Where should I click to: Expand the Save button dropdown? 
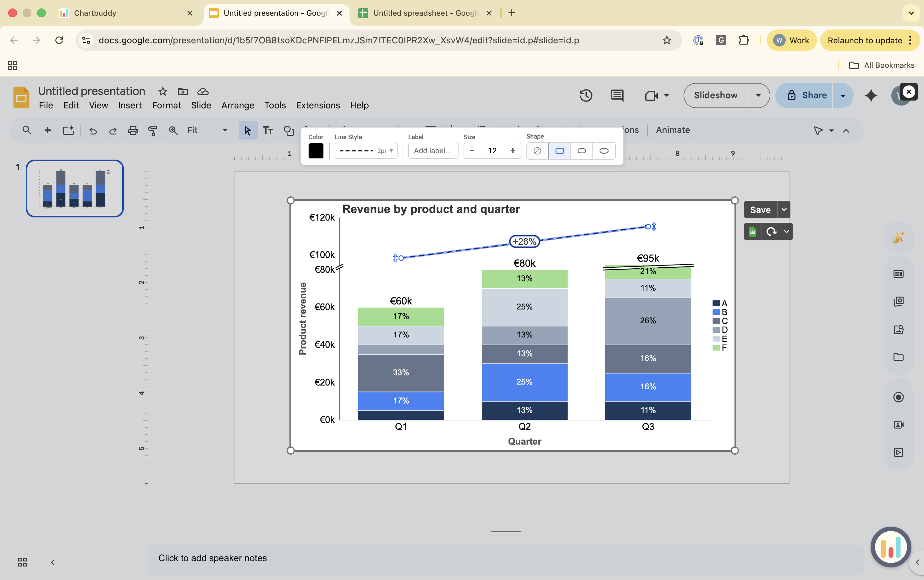point(784,210)
